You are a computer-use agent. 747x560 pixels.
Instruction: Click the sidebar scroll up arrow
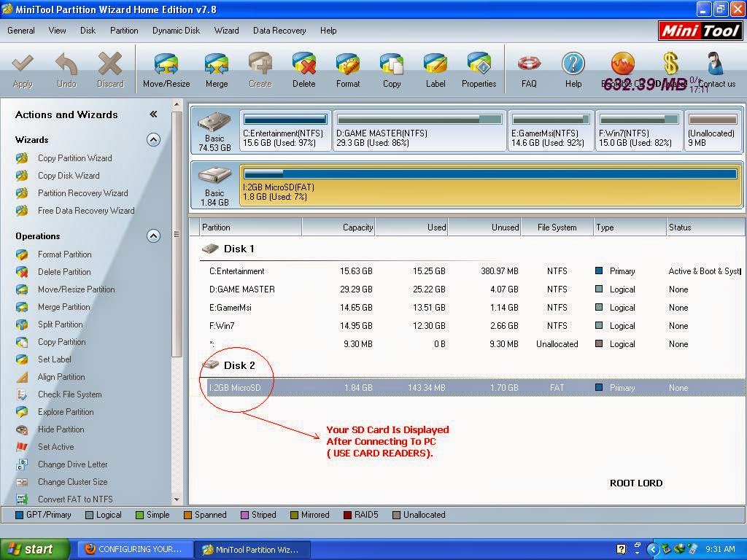[177, 104]
